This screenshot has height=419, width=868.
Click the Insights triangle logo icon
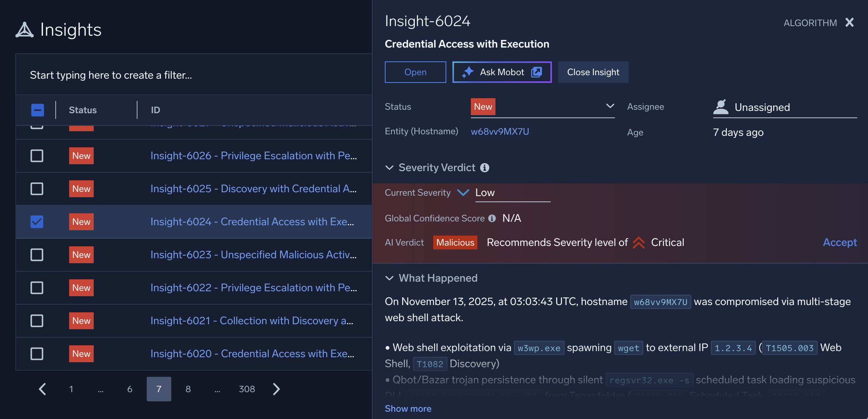click(25, 30)
